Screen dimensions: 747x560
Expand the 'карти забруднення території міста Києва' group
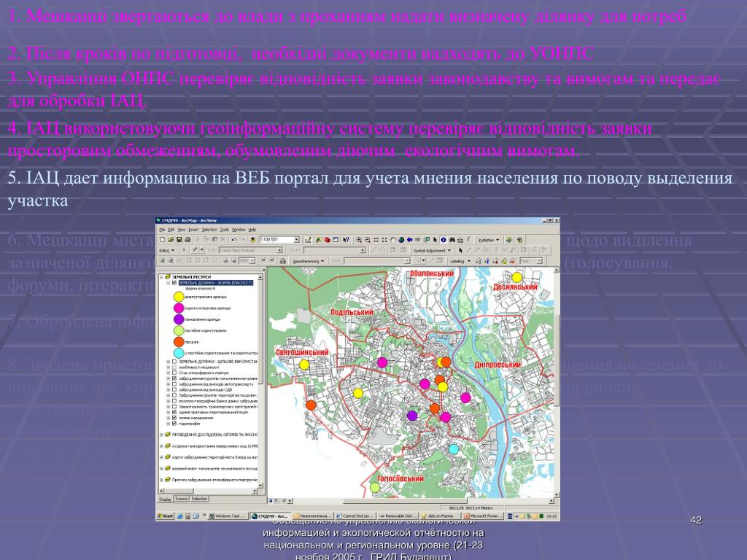point(161,457)
